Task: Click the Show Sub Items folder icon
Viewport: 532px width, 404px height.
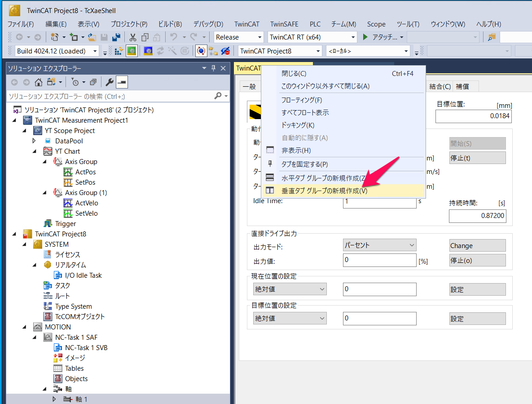Action: (x=213, y=51)
